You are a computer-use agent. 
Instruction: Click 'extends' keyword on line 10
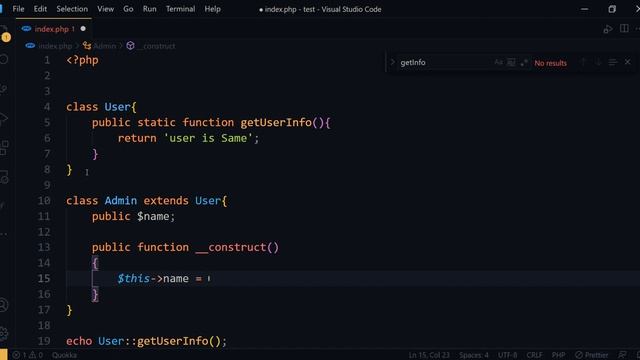[x=166, y=201]
